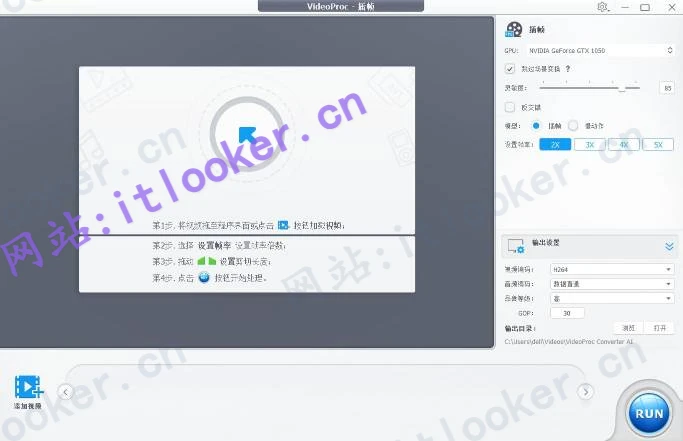The width and height of the screenshot is (683, 441).
Task: Click the output path C:\Users\dell\Videos text
Action: [569, 342]
